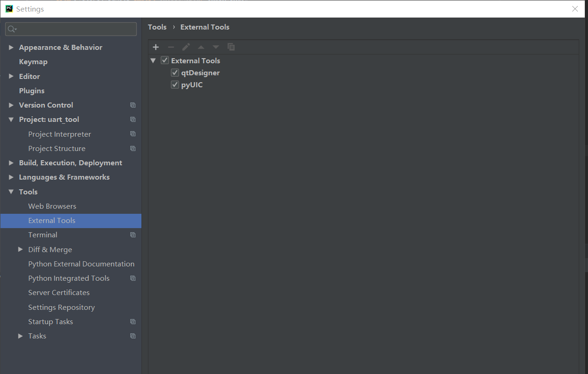The width and height of the screenshot is (588, 374).
Task: Click project-level icon next to Version Control
Action: point(133,105)
